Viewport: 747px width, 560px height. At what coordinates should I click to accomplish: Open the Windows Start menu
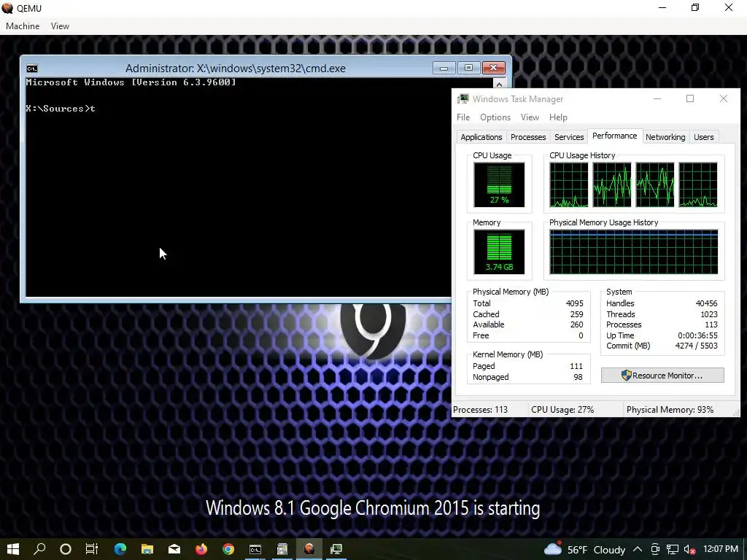[13, 549]
